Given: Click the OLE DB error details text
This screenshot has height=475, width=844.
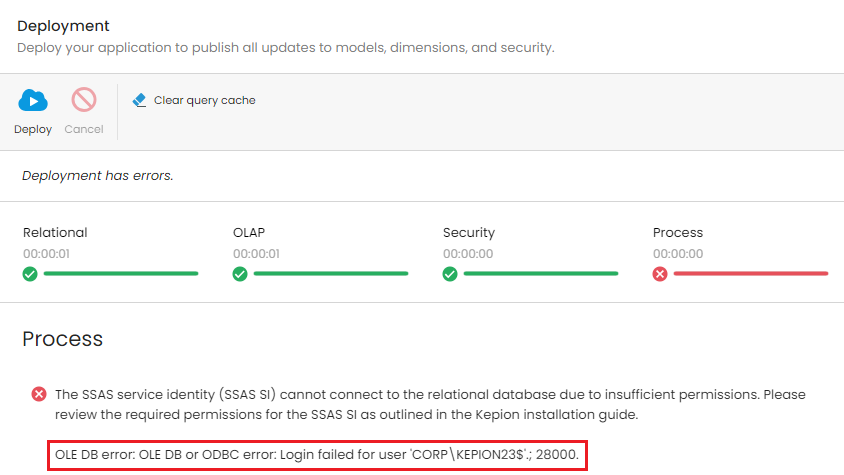Looking at the screenshot, I should tap(317, 455).
